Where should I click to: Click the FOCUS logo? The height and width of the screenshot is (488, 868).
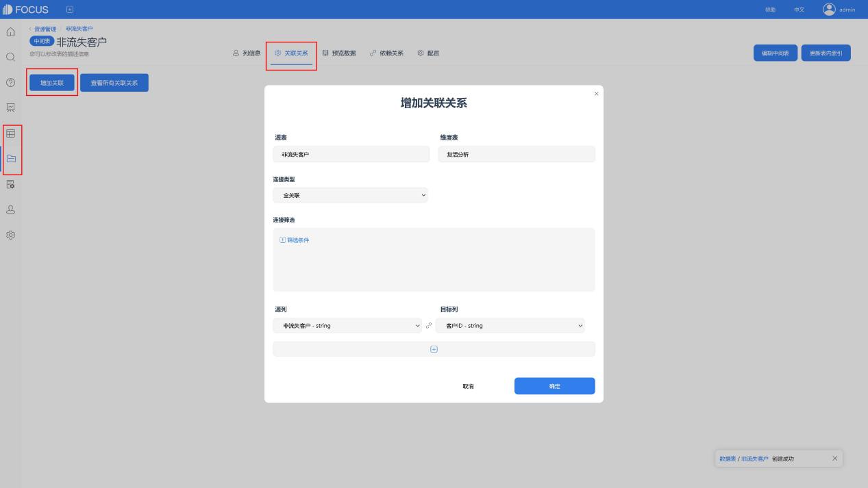[25, 10]
